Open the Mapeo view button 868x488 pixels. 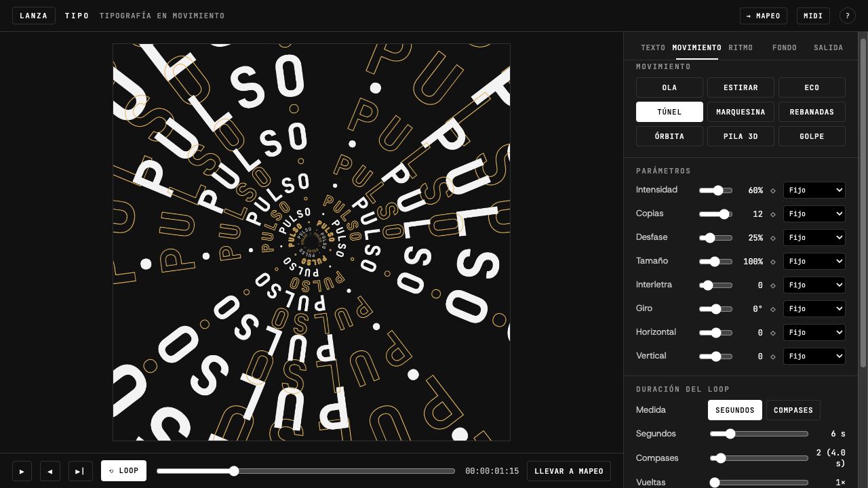[x=763, y=16]
